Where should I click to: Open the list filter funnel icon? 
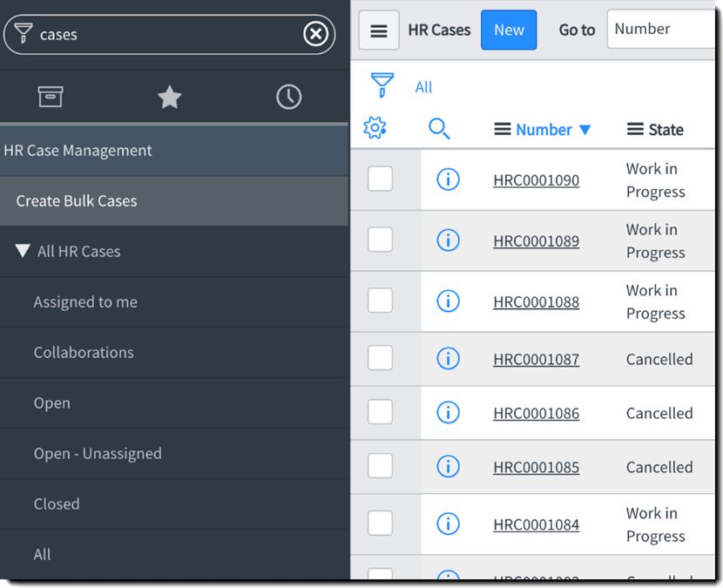[x=382, y=85]
